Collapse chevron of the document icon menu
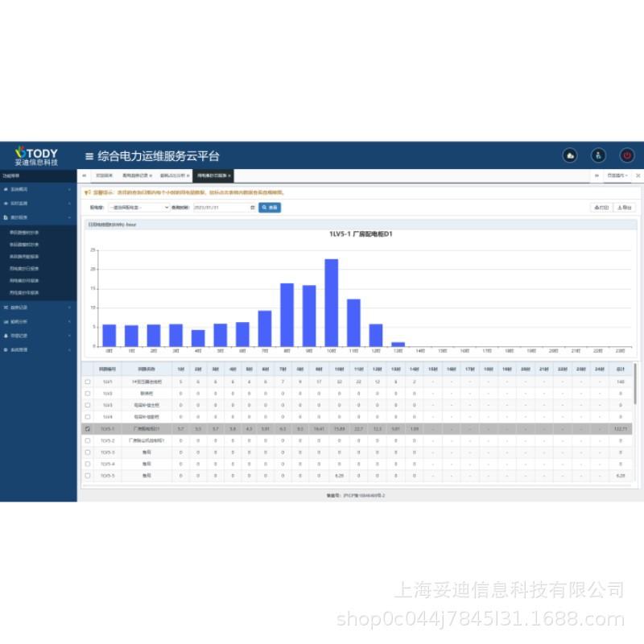Viewport: 644px width, 644px height. pyautogui.click(x=69, y=217)
